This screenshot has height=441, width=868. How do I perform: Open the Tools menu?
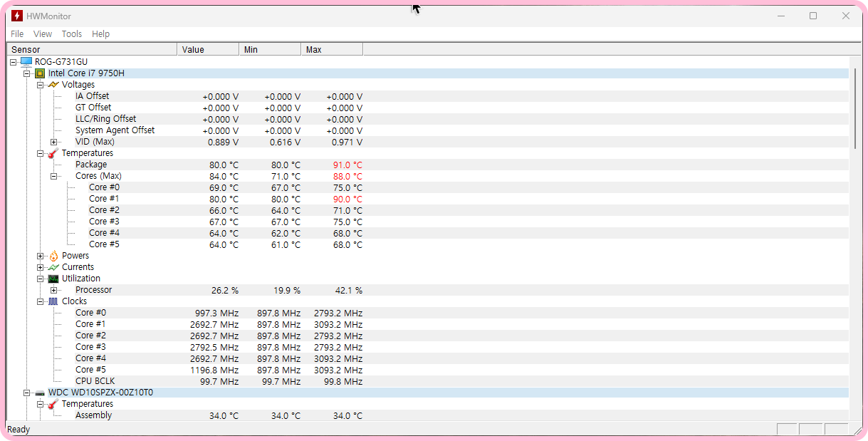72,33
